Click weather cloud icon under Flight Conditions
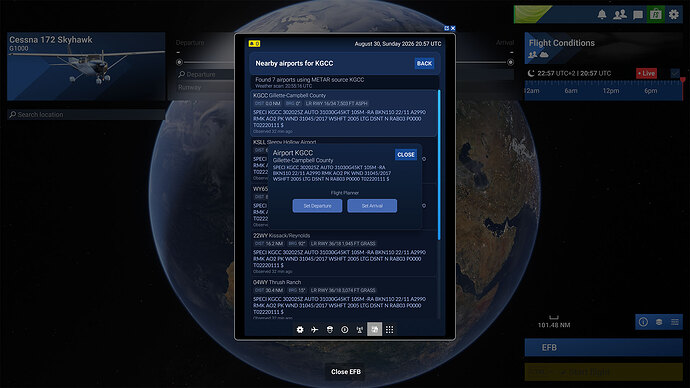The height and width of the screenshot is (388, 690). click(x=544, y=55)
